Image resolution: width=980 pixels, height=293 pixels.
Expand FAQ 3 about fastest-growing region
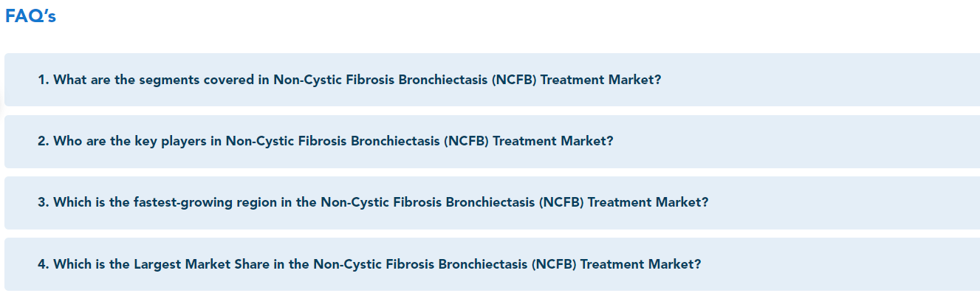492,202
